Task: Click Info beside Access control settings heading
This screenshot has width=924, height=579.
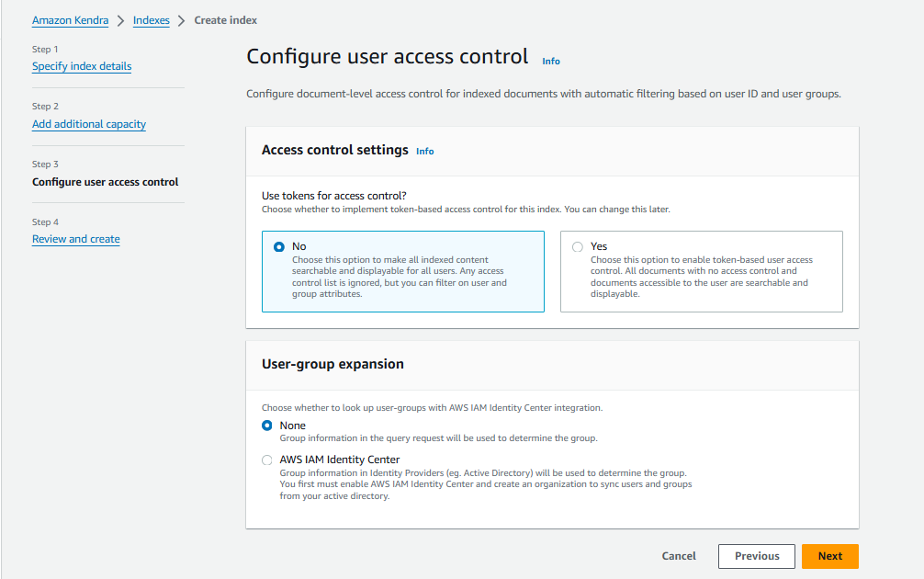Action: point(424,151)
